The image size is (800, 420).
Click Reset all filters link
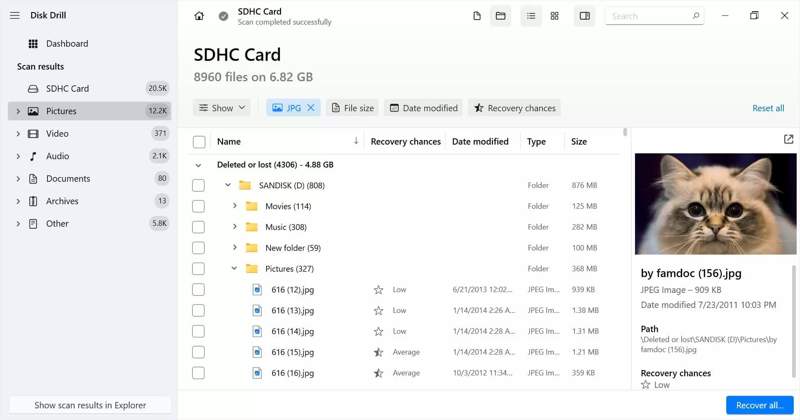(x=768, y=108)
